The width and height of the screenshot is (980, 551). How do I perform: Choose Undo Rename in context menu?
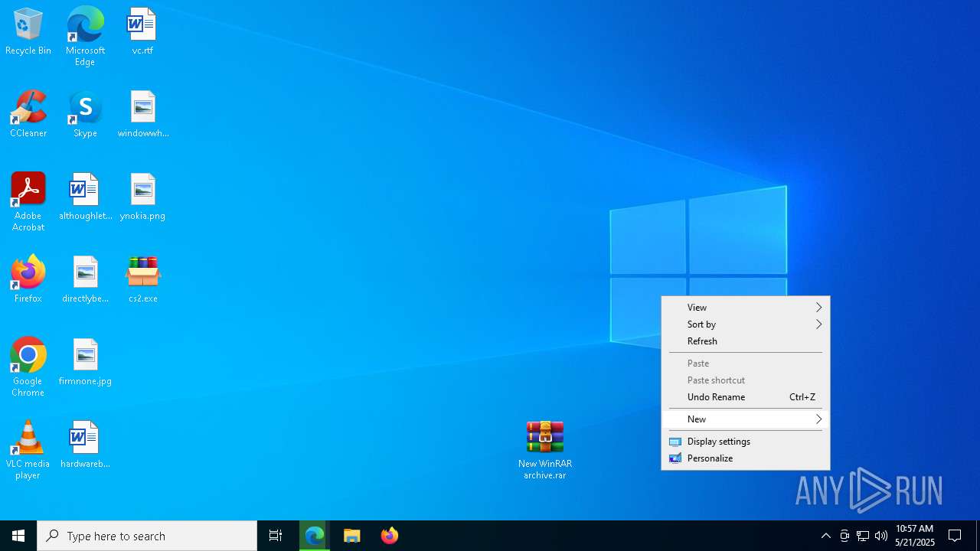[746, 397]
